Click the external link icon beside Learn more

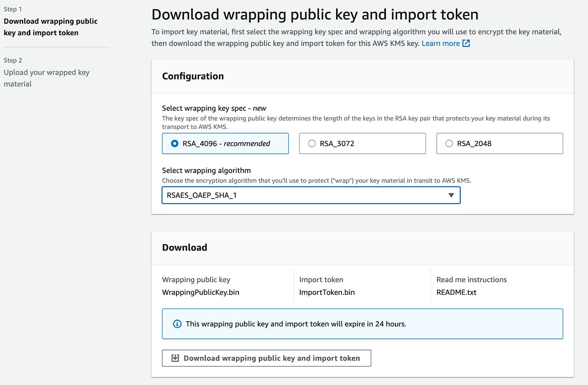coord(466,43)
